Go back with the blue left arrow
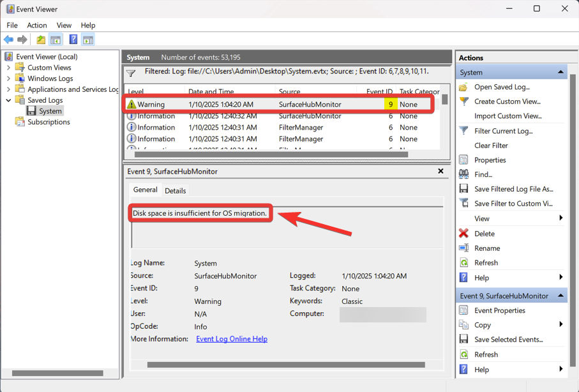The height and width of the screenshot is (392, 579). 8,40
